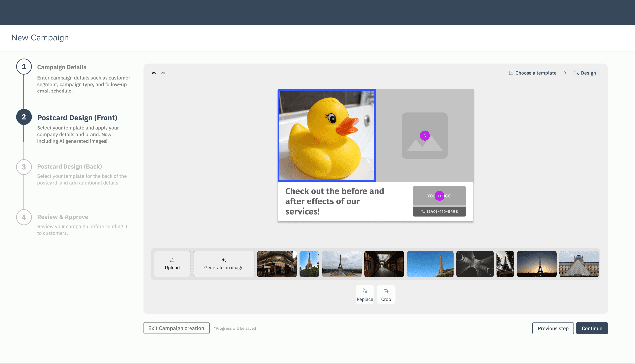Screen dimensions: 635x364
Task: Open the Crop tool
Action: point(386,294)
